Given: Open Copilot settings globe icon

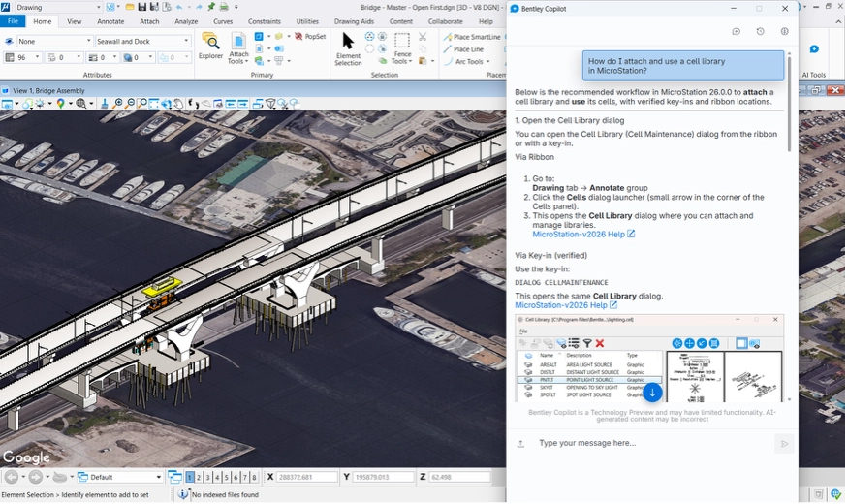Looking at the screenshot, I should tap(784, 31).
